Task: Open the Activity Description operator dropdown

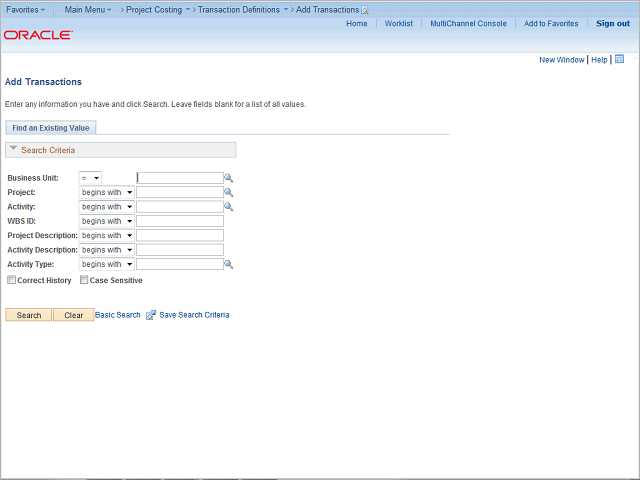Action: point(107,250)
